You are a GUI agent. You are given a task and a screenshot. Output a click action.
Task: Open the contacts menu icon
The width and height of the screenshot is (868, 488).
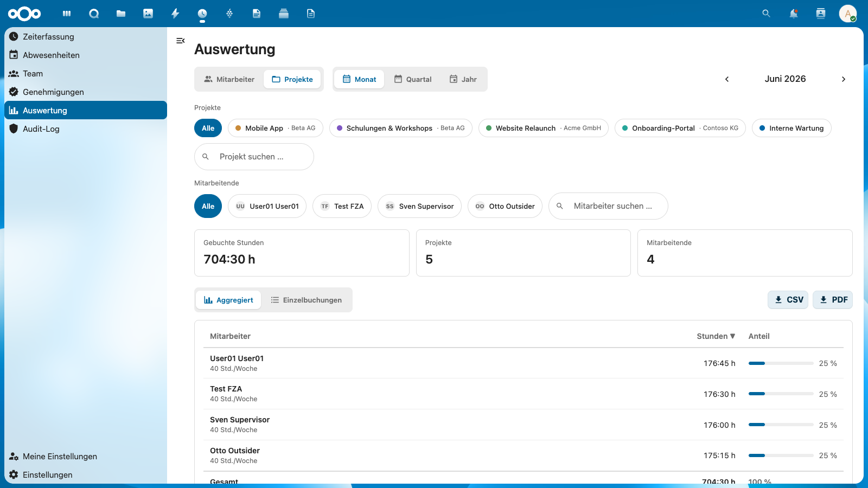click(821, 14)
